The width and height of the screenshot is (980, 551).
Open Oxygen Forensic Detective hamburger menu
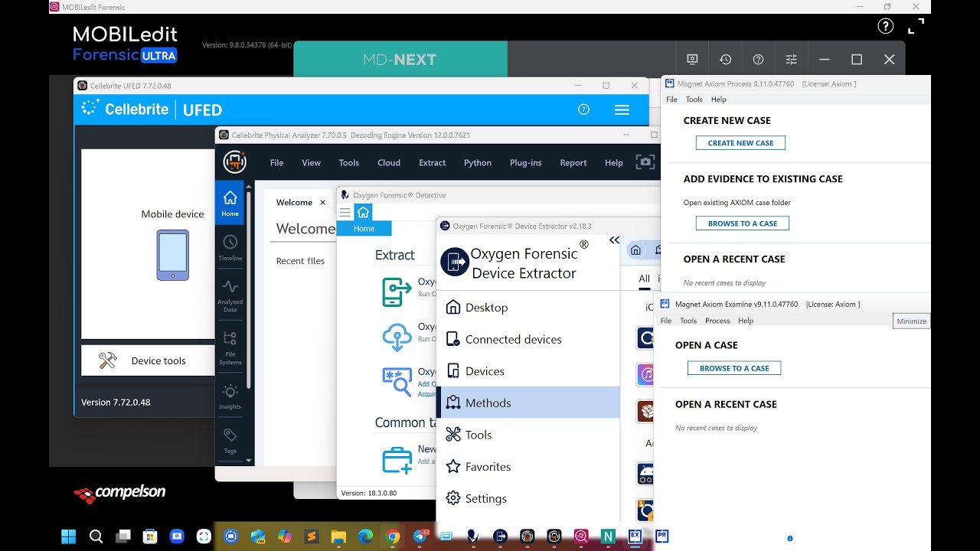pos(345,212)
